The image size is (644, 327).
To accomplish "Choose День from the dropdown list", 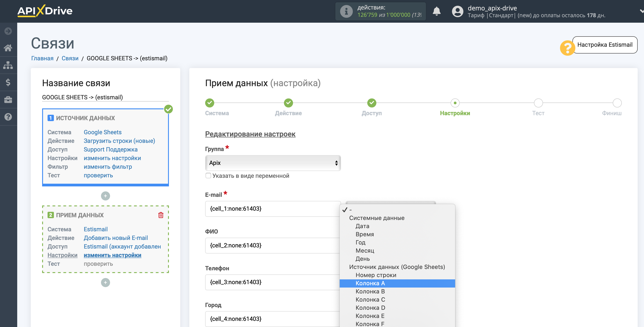I will click(397, 259).
